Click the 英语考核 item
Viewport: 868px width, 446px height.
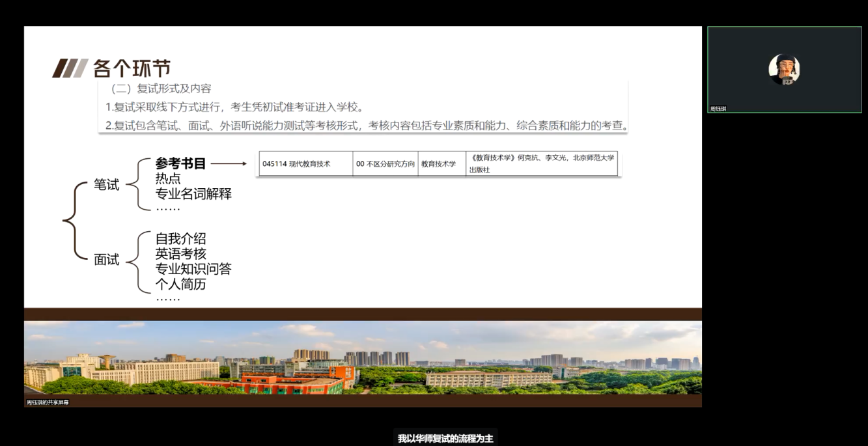[x=180, y=254]
